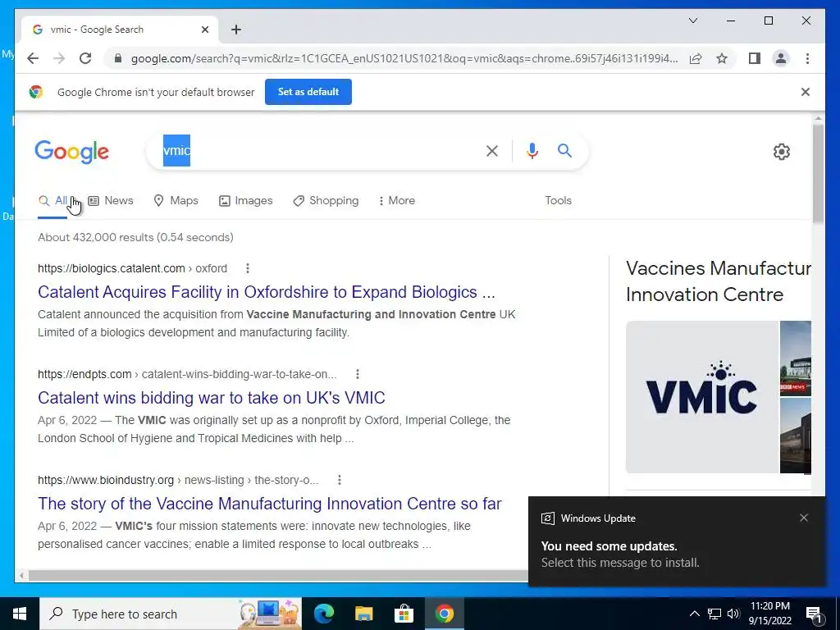Open the tab search chevron
The height and width of the screenshot is (630, 840).
(692, 21)
